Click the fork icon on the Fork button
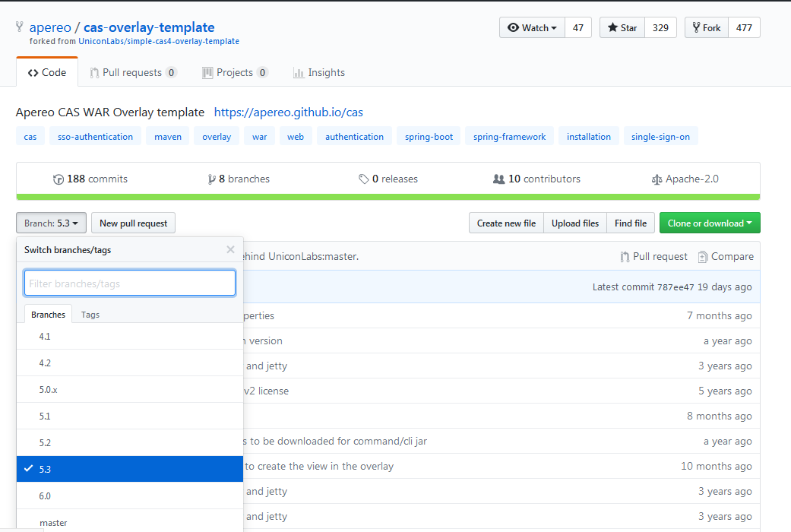 (696, 28)
